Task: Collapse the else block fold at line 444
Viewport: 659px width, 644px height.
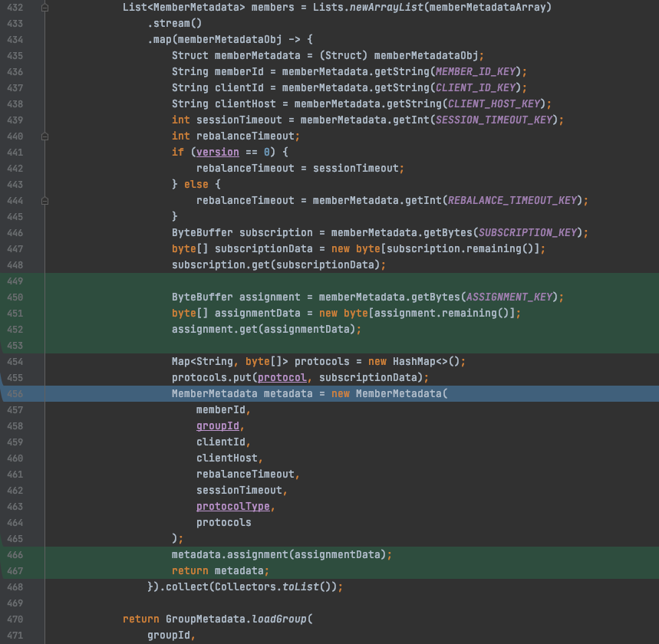Action: coord(44,200)
